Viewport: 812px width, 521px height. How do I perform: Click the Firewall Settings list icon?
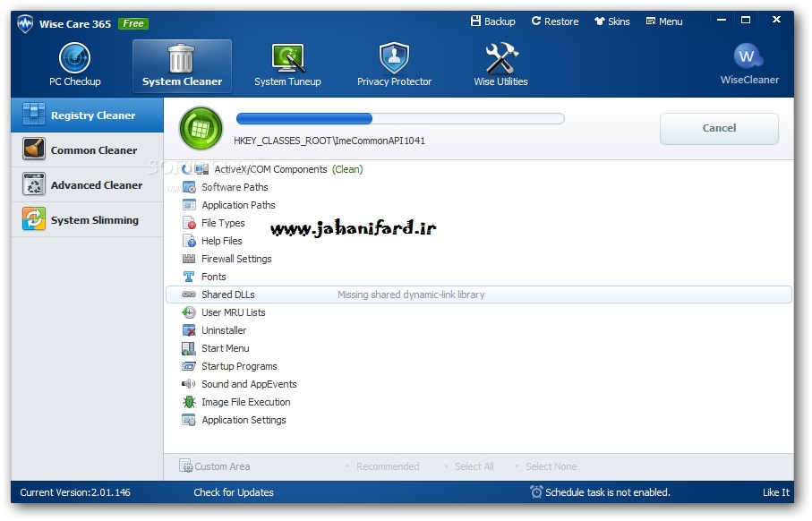coord(189,259)
